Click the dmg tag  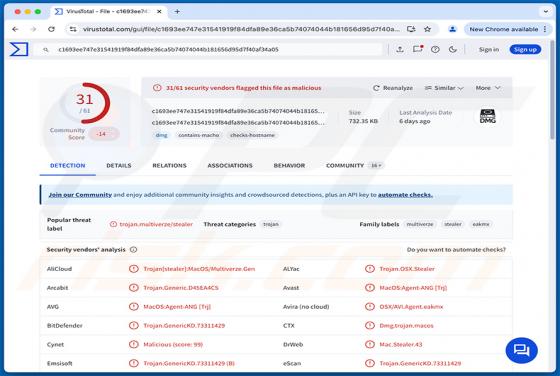[161, 135]
